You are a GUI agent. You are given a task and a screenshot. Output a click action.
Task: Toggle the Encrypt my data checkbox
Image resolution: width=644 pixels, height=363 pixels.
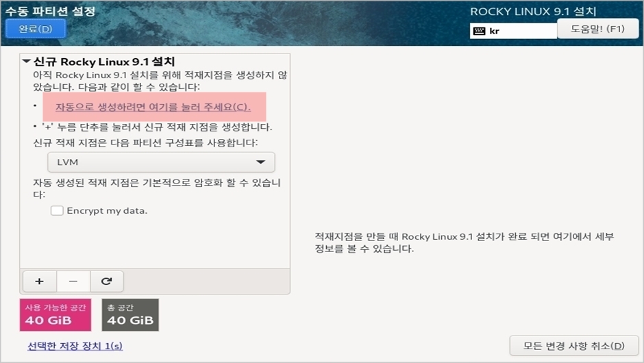click(57, 211)
